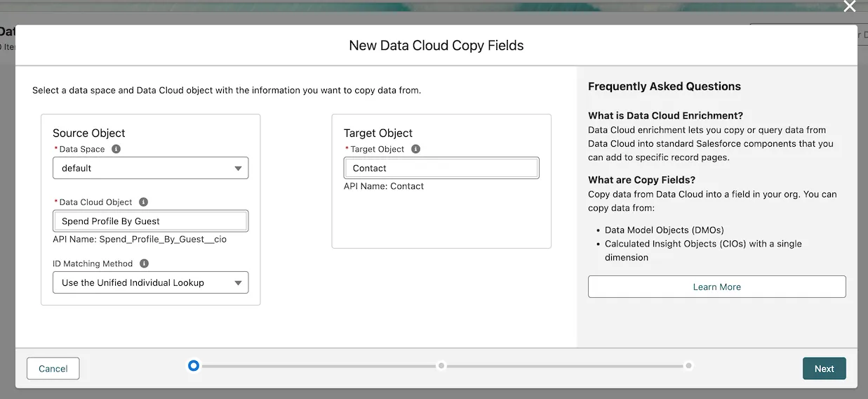The width and height of the screenshot is (868, 399).
Task: Cancel the copy fields setup
Action: pos(53,369)
